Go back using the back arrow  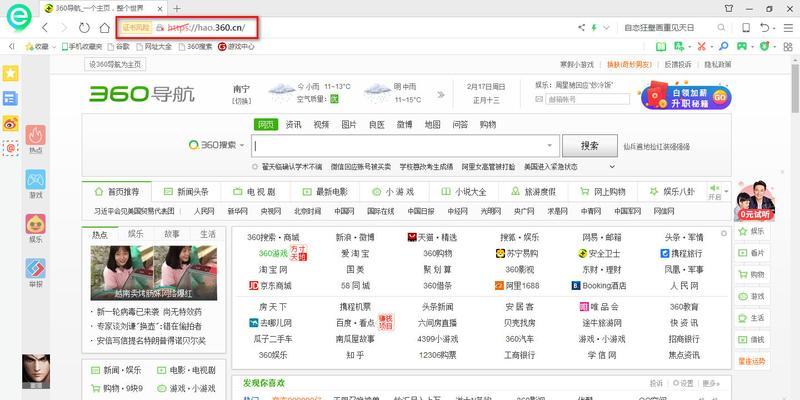click(45, 28)
